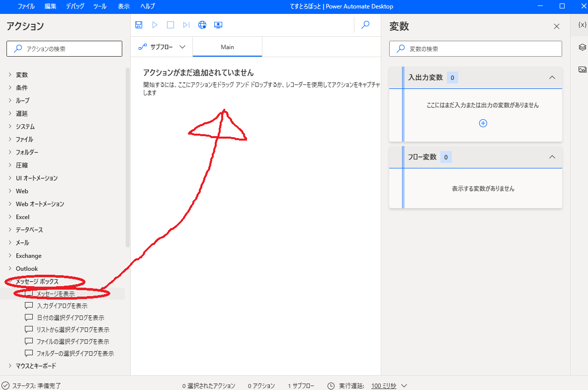Image resolution: width=588 pixels, height=390 pixels.
Task: Open the Desktop recorder icon
Action: (x=218, y=25)
